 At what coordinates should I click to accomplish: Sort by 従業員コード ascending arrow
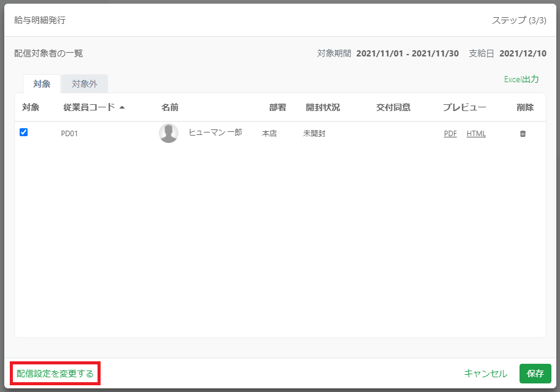tap(122, 107)
